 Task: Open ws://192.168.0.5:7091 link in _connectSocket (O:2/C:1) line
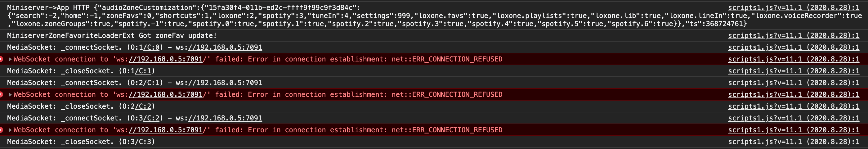pos(225,83)
